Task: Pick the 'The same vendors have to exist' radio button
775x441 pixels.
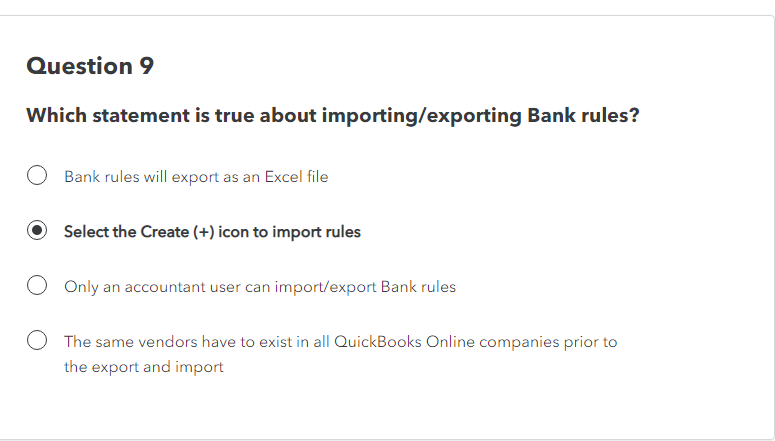Action: pos(37,340)
